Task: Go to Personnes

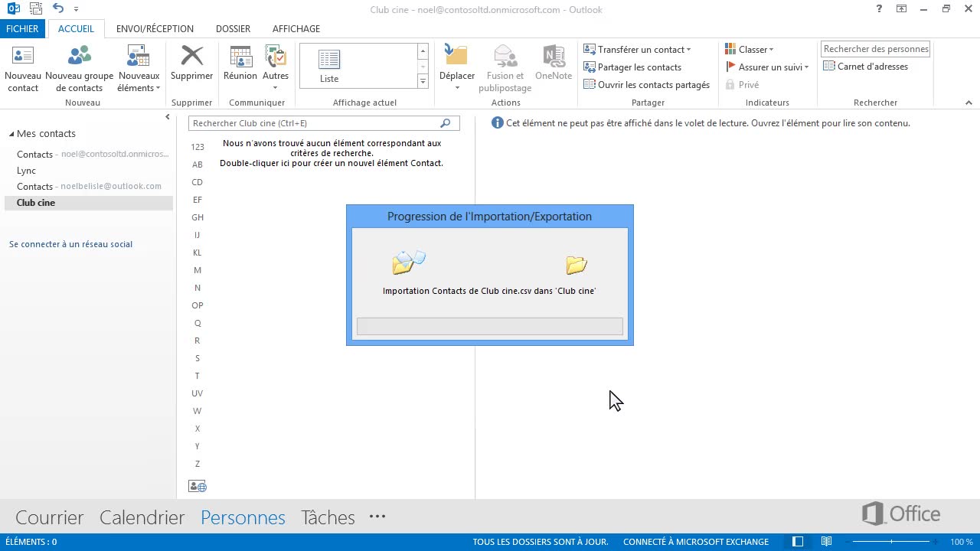Action: [243, 517]
